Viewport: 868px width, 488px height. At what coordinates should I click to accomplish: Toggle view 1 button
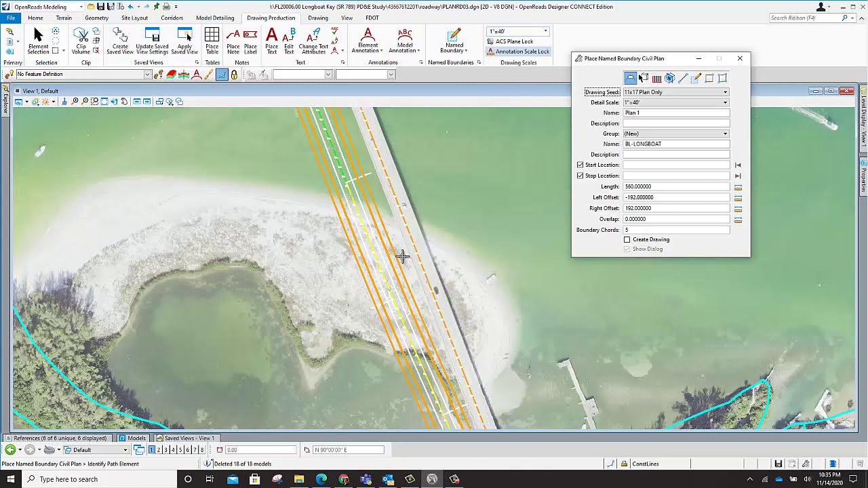pyautogui.click(x=152, y=450)
